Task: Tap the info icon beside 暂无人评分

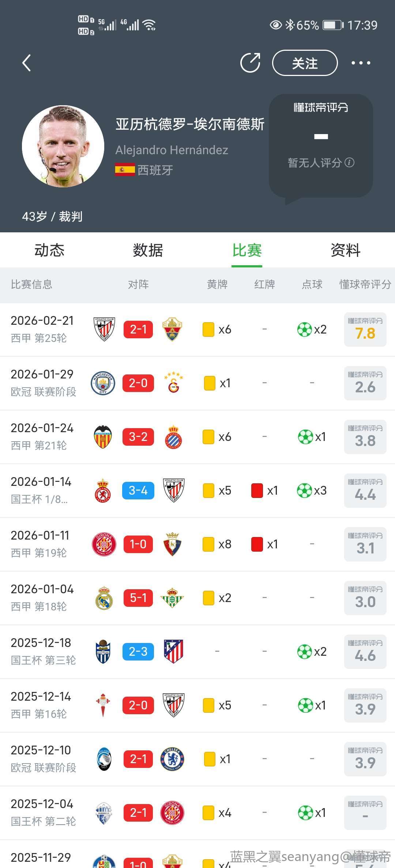Action: (350, 163)
